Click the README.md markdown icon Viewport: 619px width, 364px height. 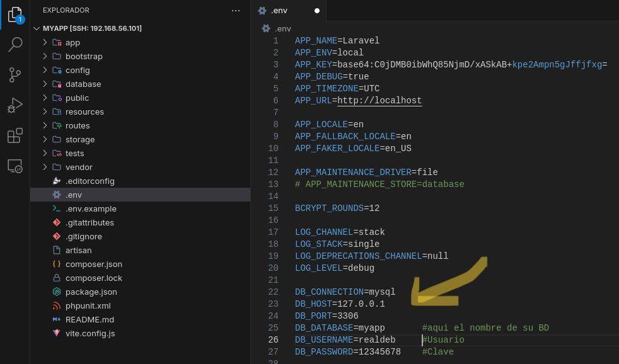pyautogui.click(x=57, y=319)
